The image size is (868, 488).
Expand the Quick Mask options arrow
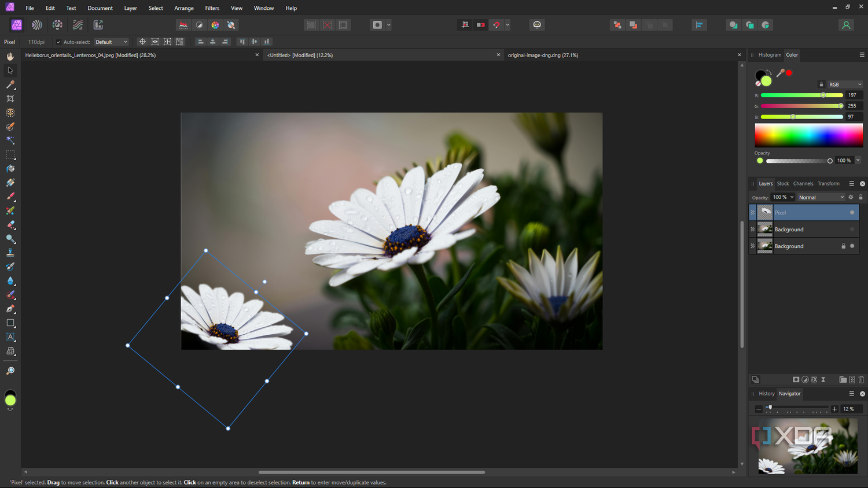pyautogui.click(x=389, y=25)
